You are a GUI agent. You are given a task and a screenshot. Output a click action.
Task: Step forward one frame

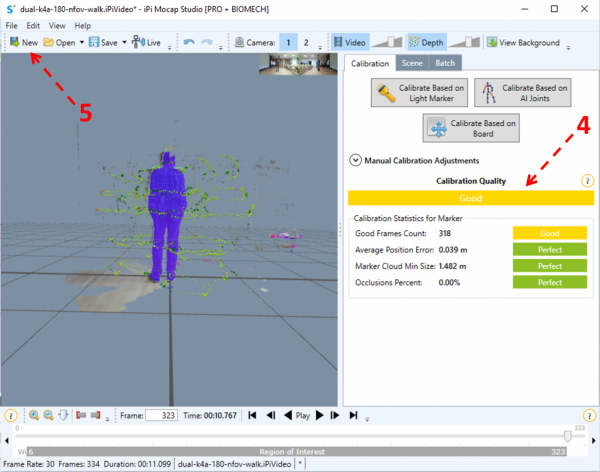pos(335,415)
